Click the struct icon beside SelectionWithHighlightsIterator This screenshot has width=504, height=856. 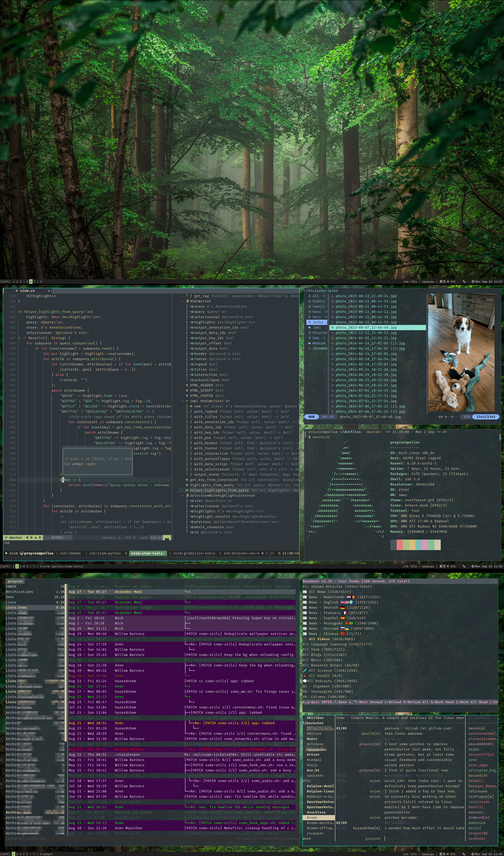[x=187, y=496]
